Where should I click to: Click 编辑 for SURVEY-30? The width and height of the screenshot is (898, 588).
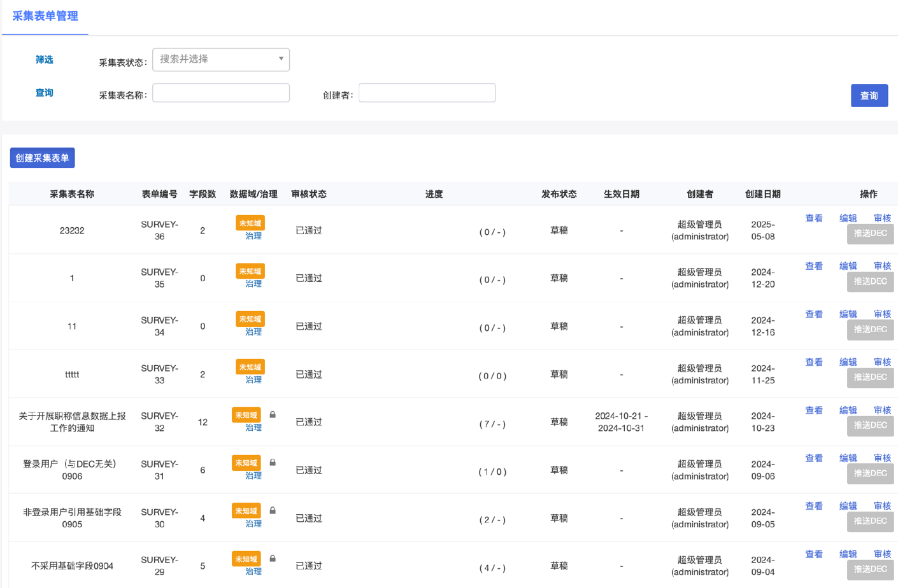click(848, 507)
